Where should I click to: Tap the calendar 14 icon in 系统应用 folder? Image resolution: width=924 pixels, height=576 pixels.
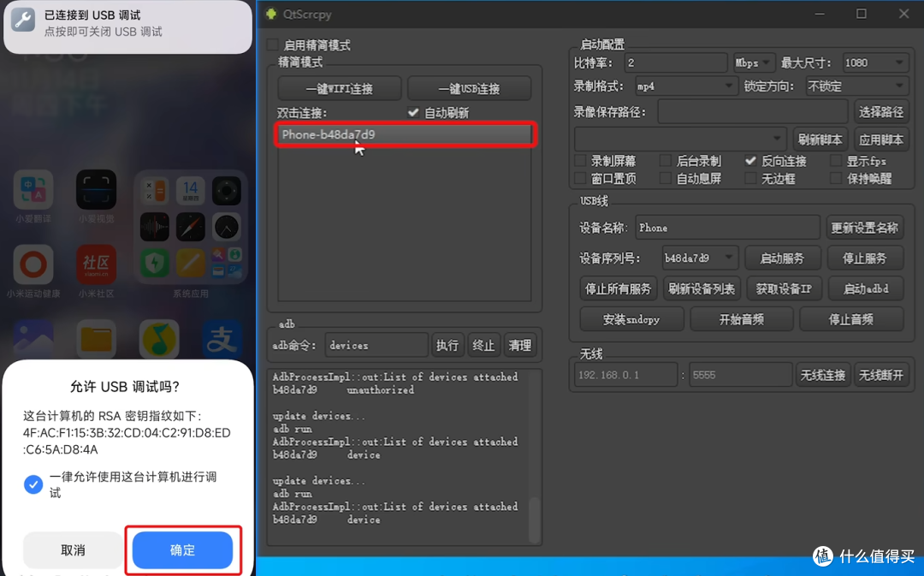tap(190, 190)
